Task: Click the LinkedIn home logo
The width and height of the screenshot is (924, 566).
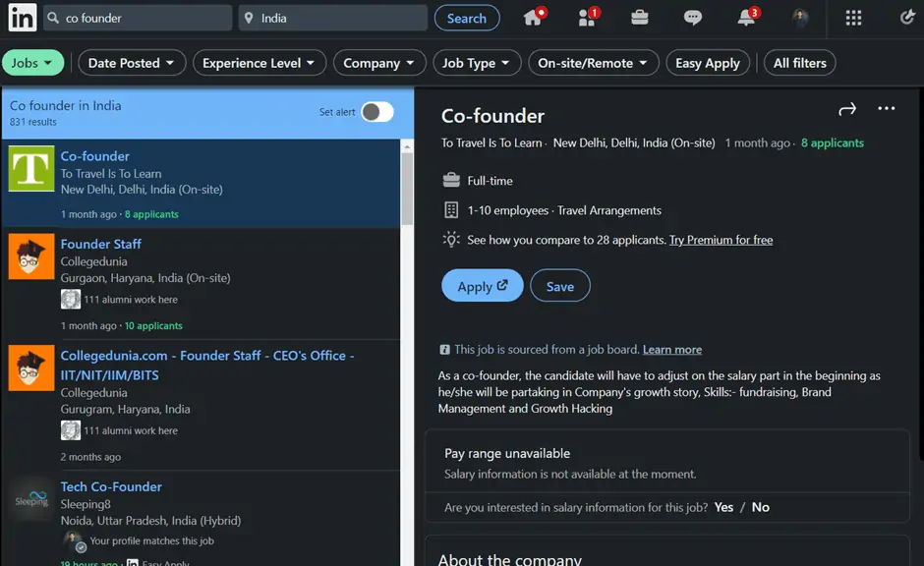Action: [x=22, y=18]
